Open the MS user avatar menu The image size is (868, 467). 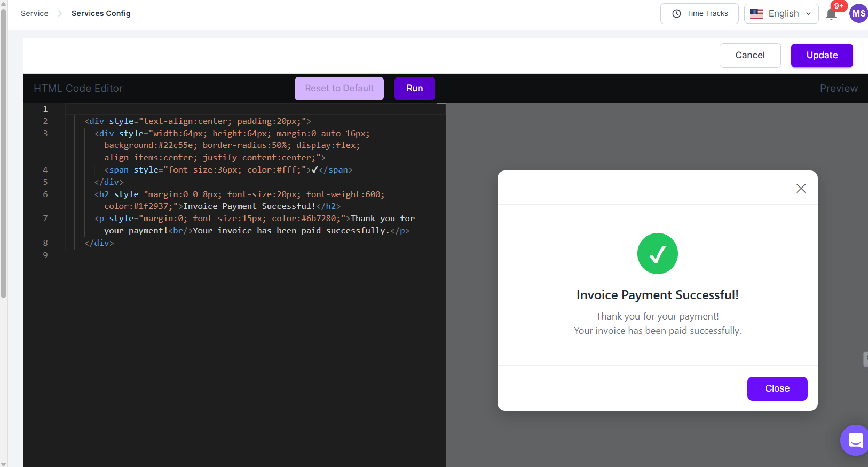(x=858, y=13)
